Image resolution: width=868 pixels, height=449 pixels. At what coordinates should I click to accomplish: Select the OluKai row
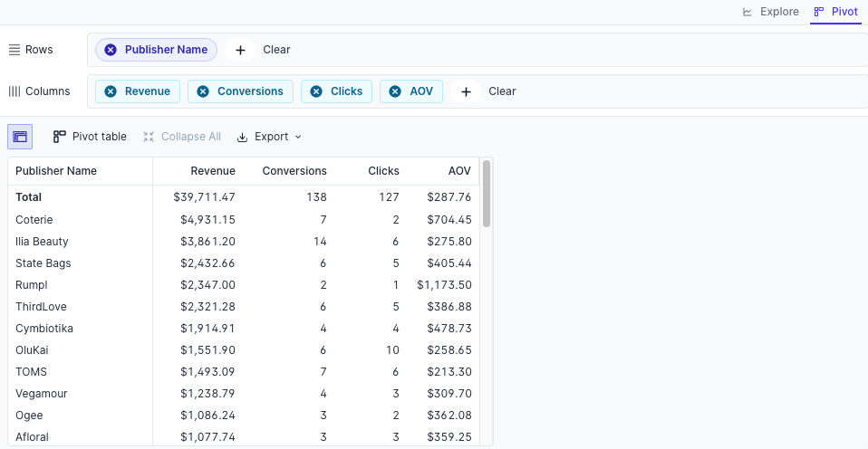[x=244, y=350]
